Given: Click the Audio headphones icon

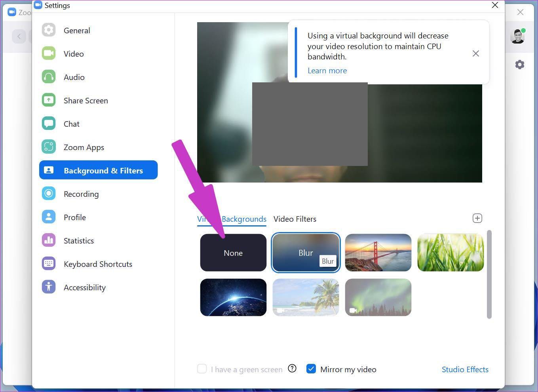Looking at the screenshot, I should tap(49, 77).
